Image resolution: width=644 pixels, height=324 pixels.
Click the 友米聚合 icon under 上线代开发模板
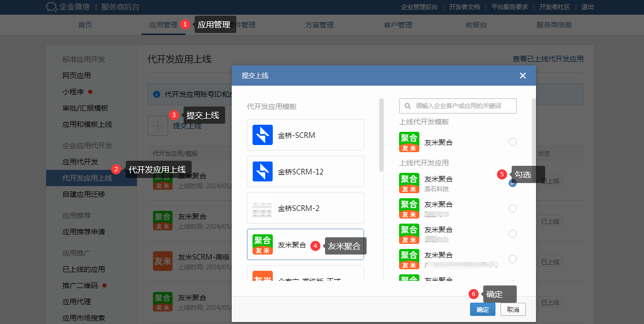click(409, 142)
